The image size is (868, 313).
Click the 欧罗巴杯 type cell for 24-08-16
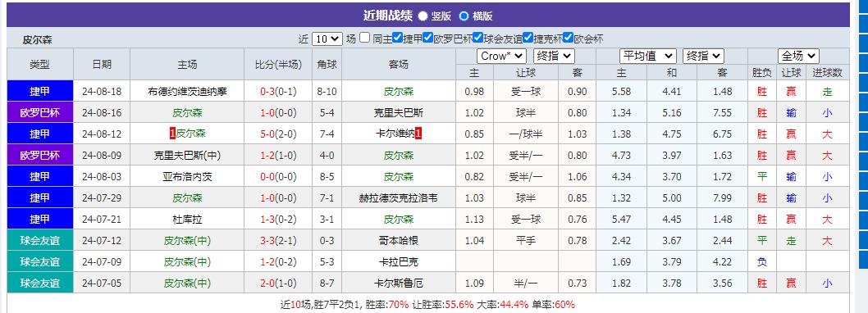pyautogui.click(x=40, y=113)
